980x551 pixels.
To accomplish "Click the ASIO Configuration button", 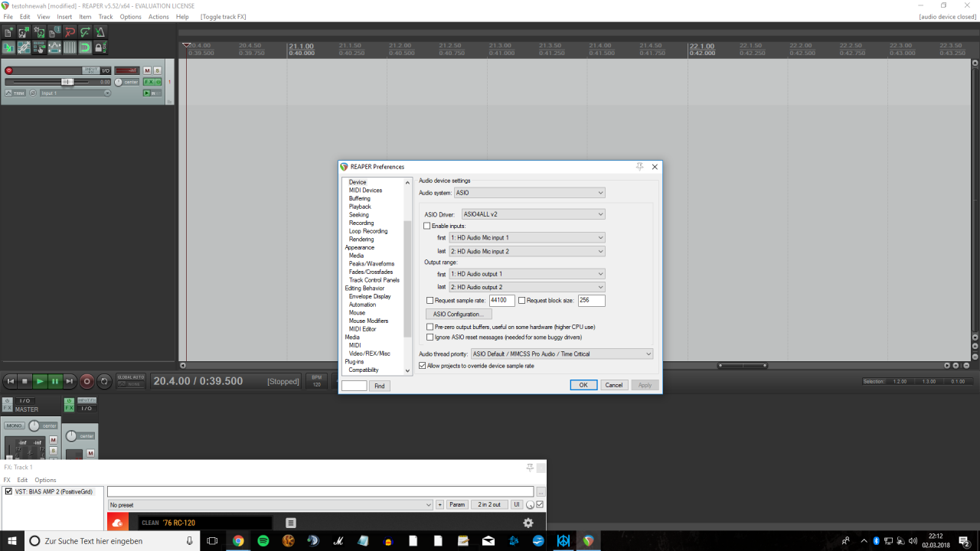I will pos(458,314).
